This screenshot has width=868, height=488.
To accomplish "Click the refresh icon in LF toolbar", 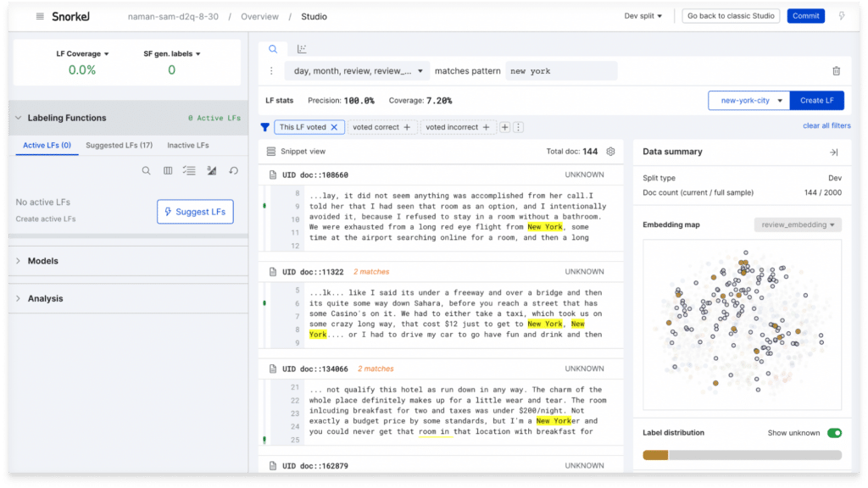I will (234, 171).
